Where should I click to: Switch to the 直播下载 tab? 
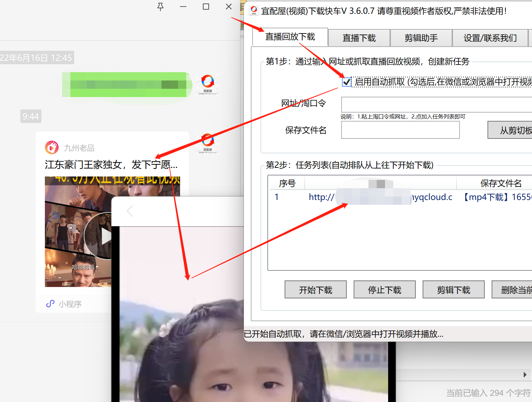click(x=359, y=38)
